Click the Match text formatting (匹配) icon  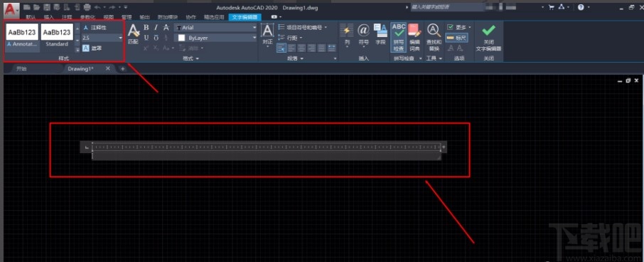point(133,33)
